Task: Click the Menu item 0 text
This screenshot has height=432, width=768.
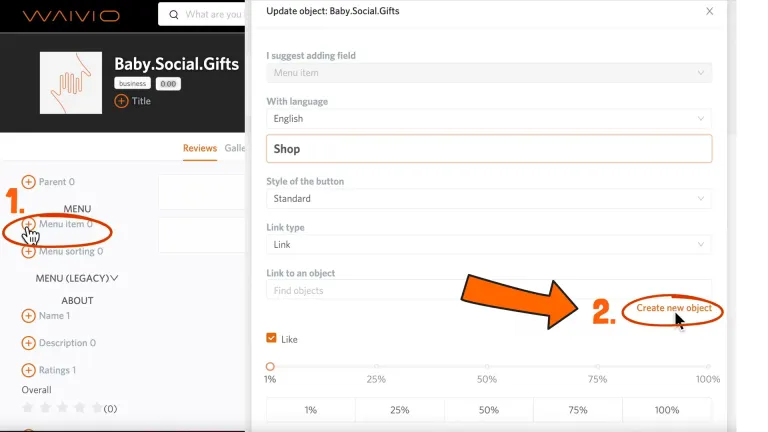Action: point(66,224)
